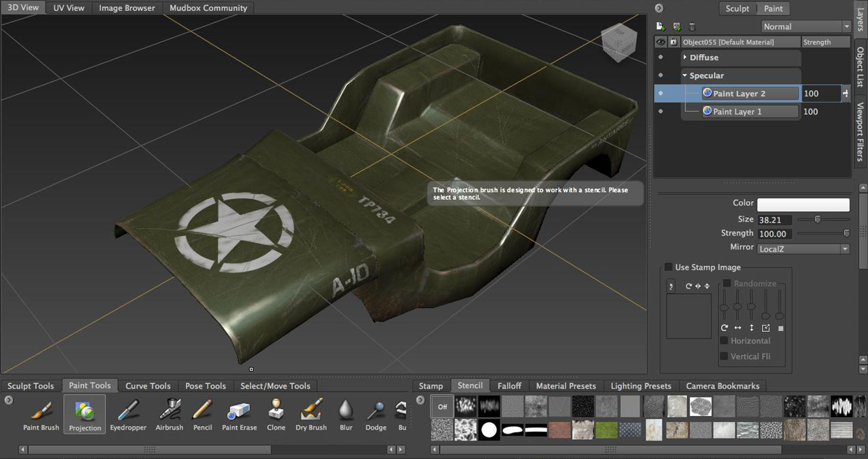868x459 pixels.
Task: Open the Viewport Filters side tab
Action: pyautogui.click(x=860, y=131)
